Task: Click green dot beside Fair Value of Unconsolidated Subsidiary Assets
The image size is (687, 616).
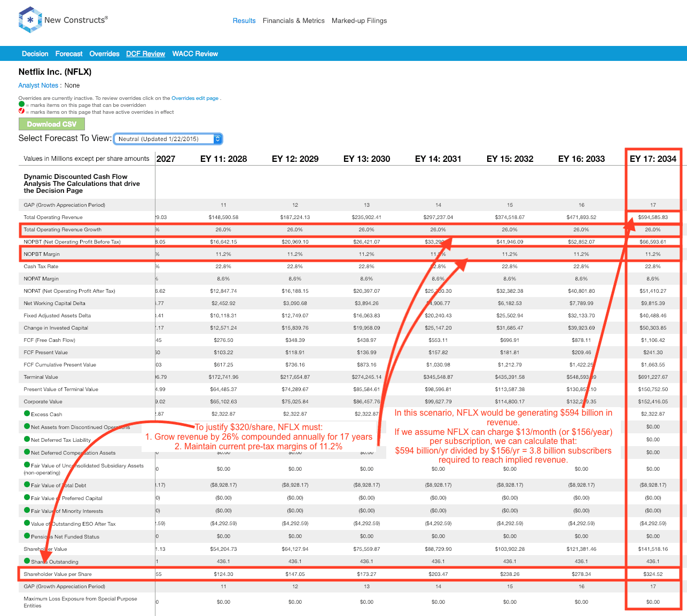Action: coord(27,465)
